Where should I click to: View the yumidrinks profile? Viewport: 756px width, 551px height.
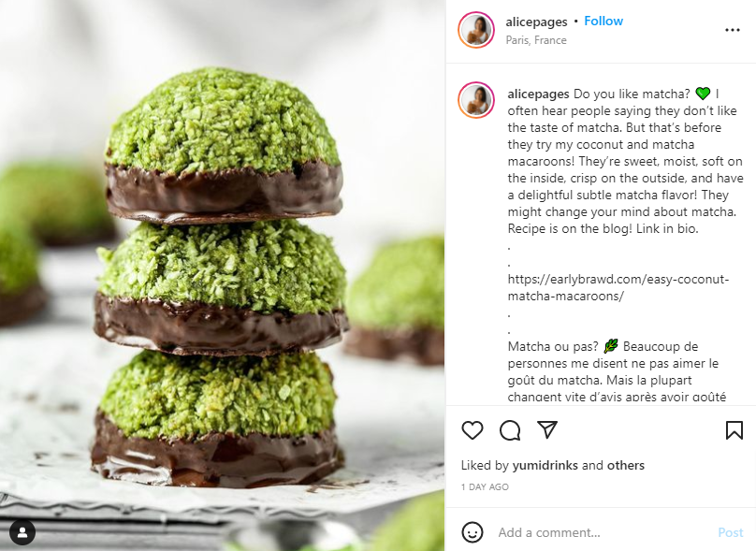545,465
